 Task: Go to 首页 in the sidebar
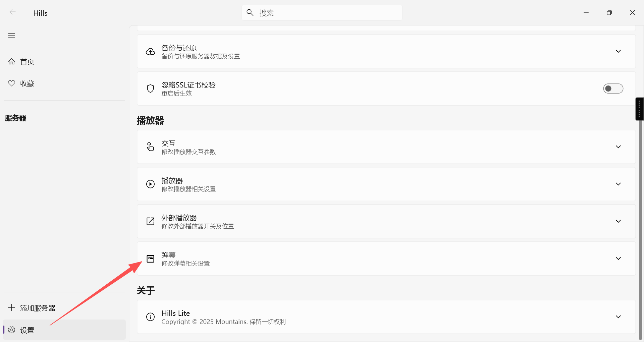tap(64, 62)
